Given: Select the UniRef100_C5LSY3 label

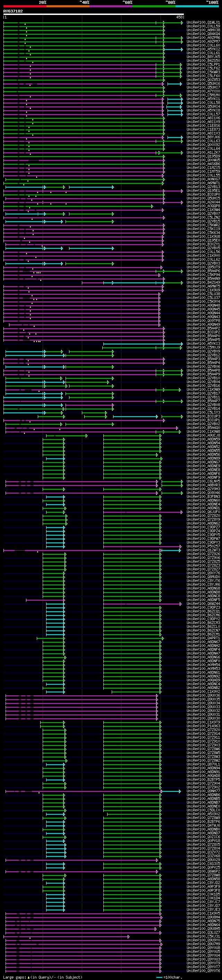Looking at the screenshot, I should point(203,412).
